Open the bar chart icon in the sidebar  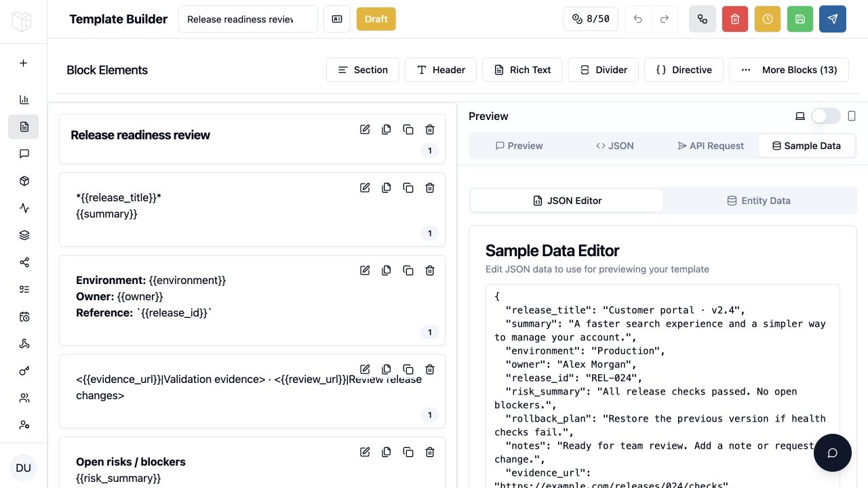click(24, 100)
